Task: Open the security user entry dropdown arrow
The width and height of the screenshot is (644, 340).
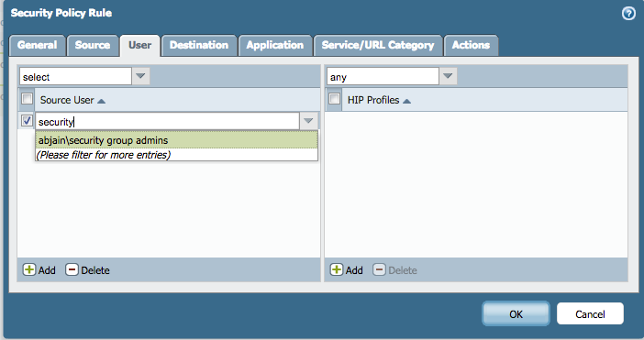Action: pos(308,121)
